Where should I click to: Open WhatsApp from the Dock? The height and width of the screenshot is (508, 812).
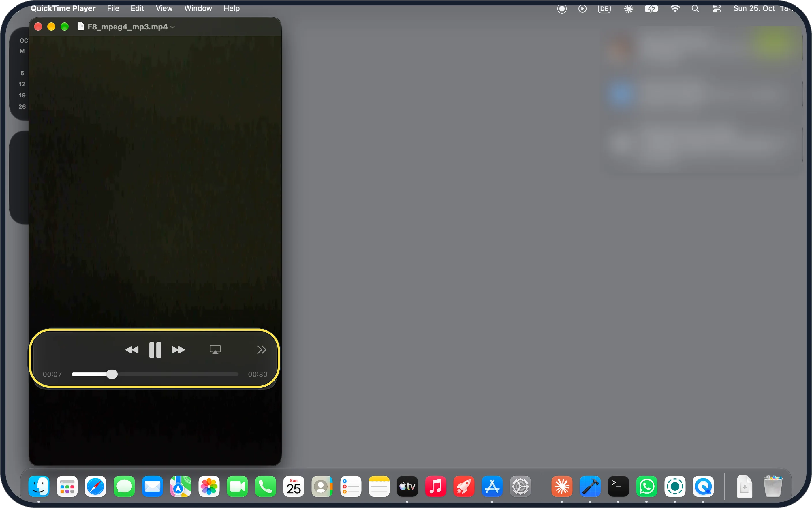(646, 486)
